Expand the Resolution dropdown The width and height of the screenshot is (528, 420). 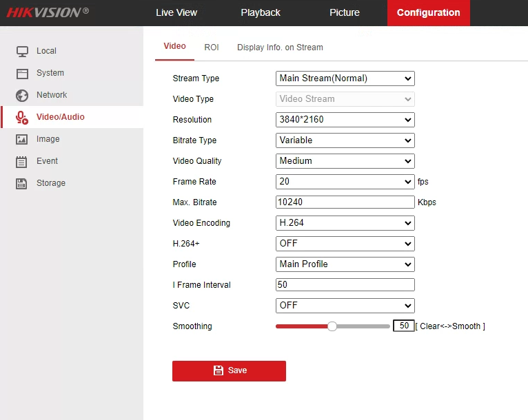tap(345, 120)
